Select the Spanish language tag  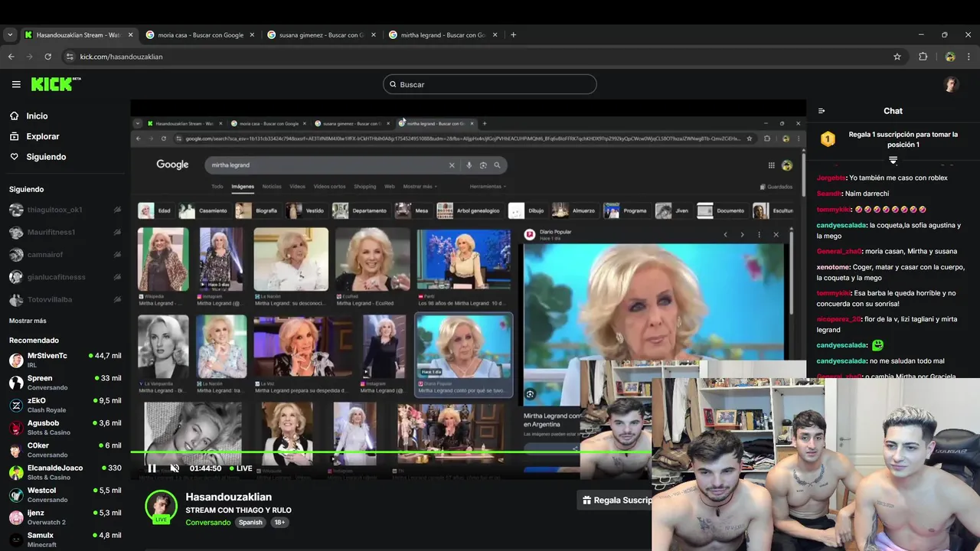250,523
